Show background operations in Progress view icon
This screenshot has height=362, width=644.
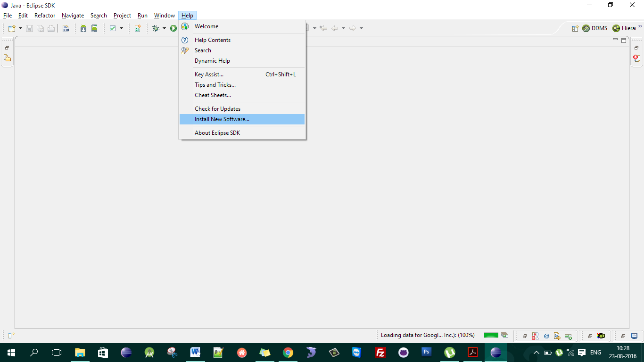click(x=504, y=335)
